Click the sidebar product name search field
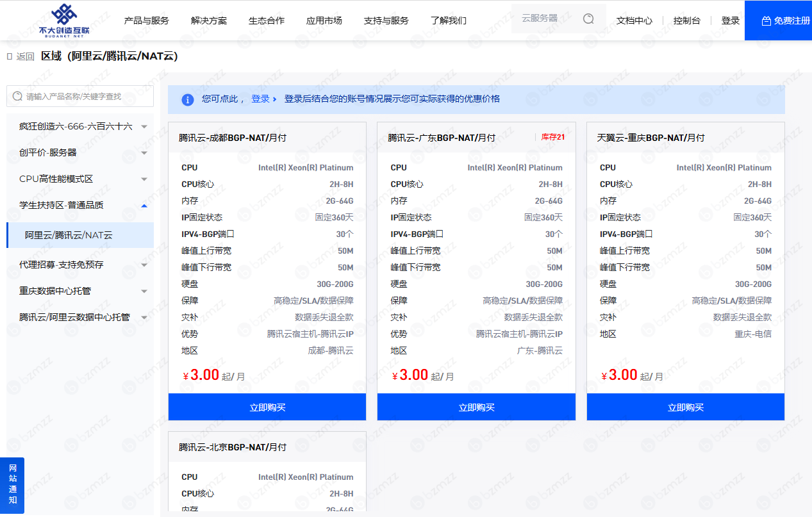 coord(80,97)
